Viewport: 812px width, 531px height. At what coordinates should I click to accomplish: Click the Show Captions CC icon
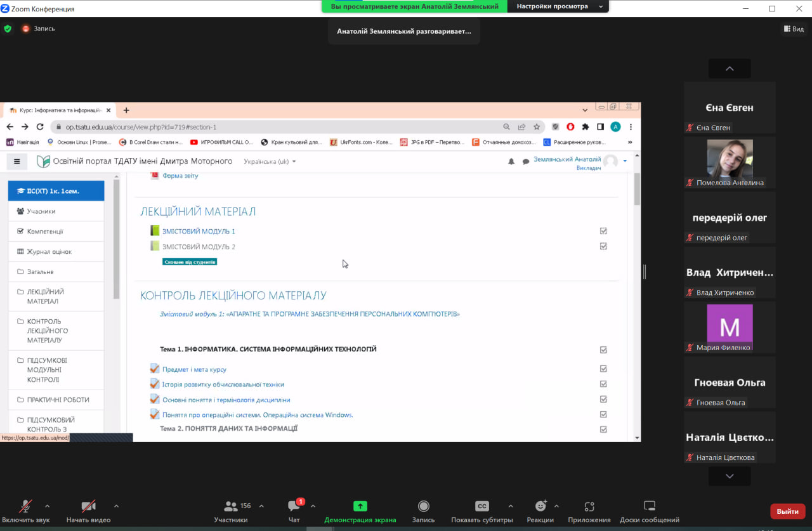click(481, 506)
